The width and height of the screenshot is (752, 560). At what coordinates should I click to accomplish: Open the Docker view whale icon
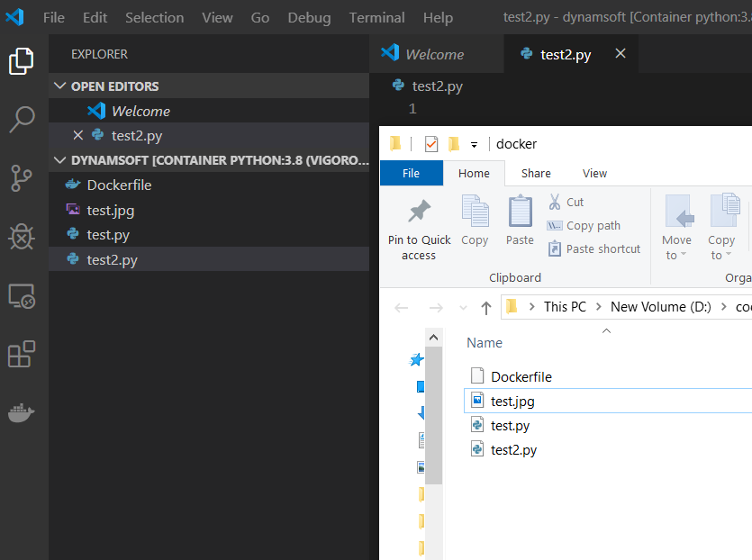pos(22,412)
